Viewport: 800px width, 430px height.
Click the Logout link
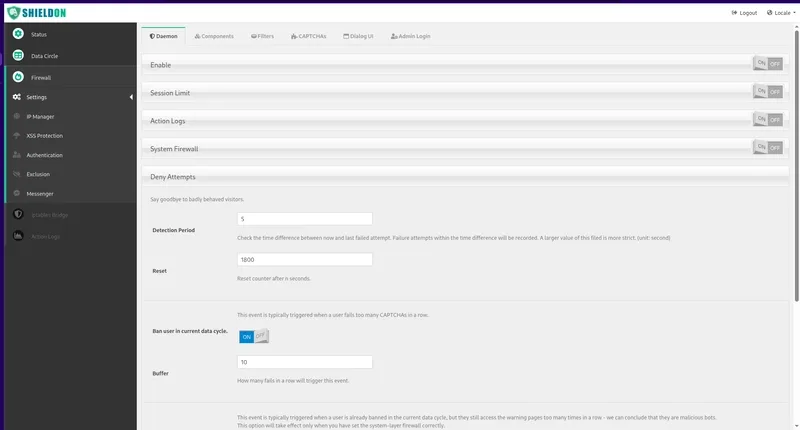744,13
